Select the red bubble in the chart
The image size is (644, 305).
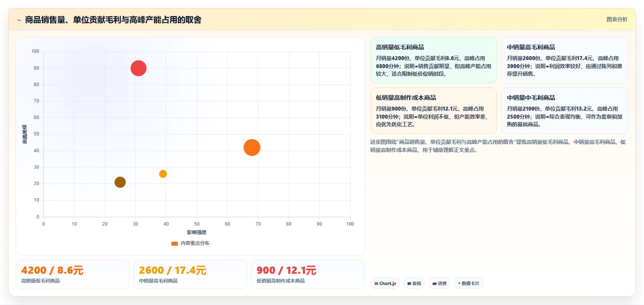coord(138,68)
